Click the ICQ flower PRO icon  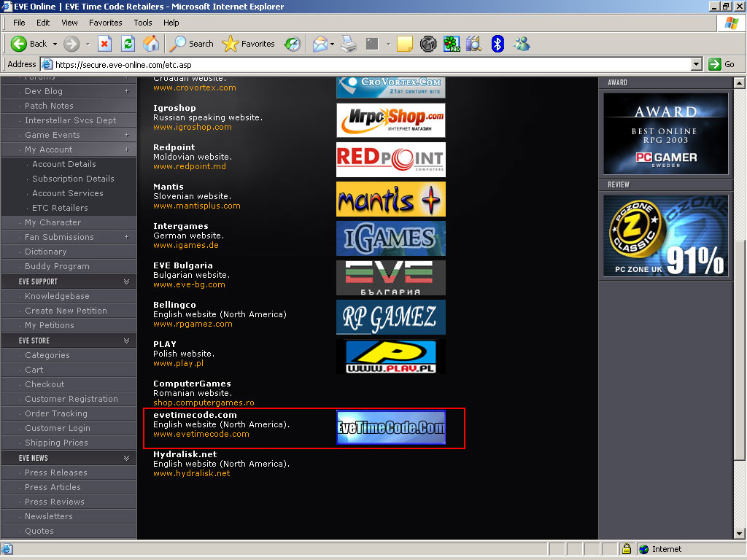click(x=451, y=44)
